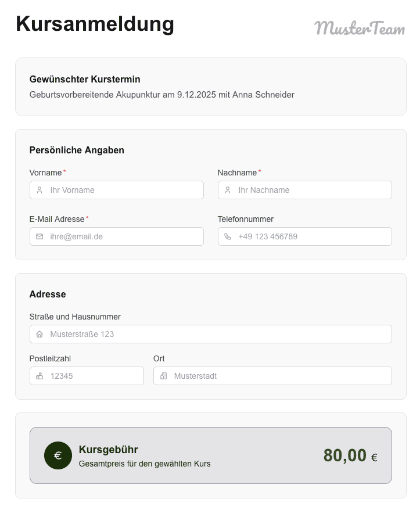The width and height of the screenshot is (420, 506).
Task: Click the person icon in Nachname field
Action: pos(228,190)
